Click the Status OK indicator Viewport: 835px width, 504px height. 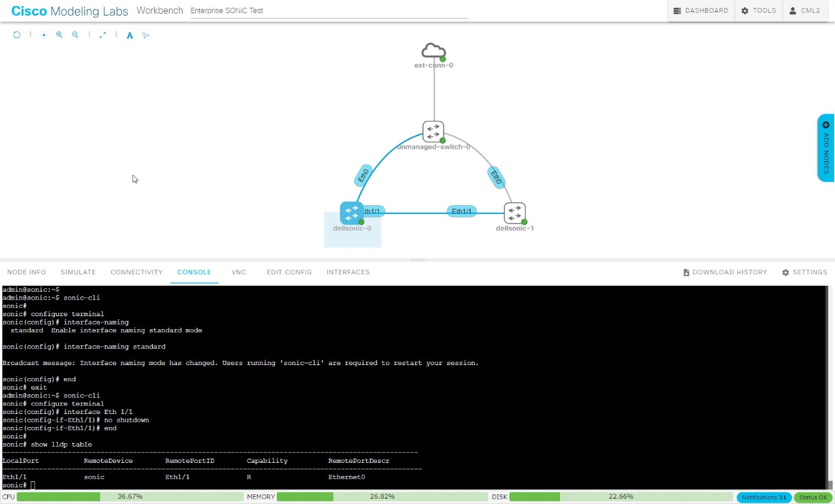click(813, 497)
